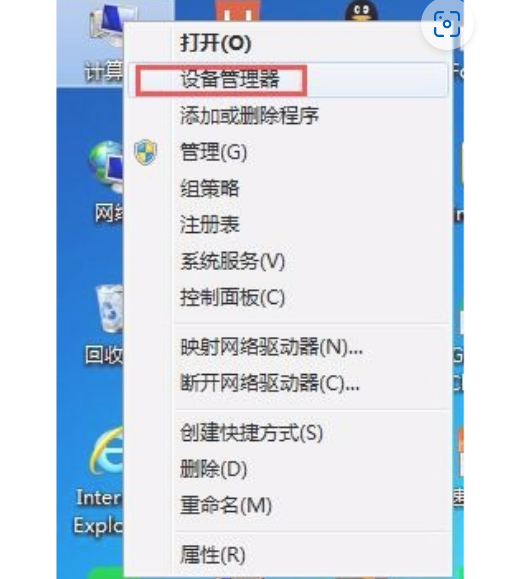Select the Network desktop icon
The width and height of the screenshot is (522, 579).
(x=107, y=183)
